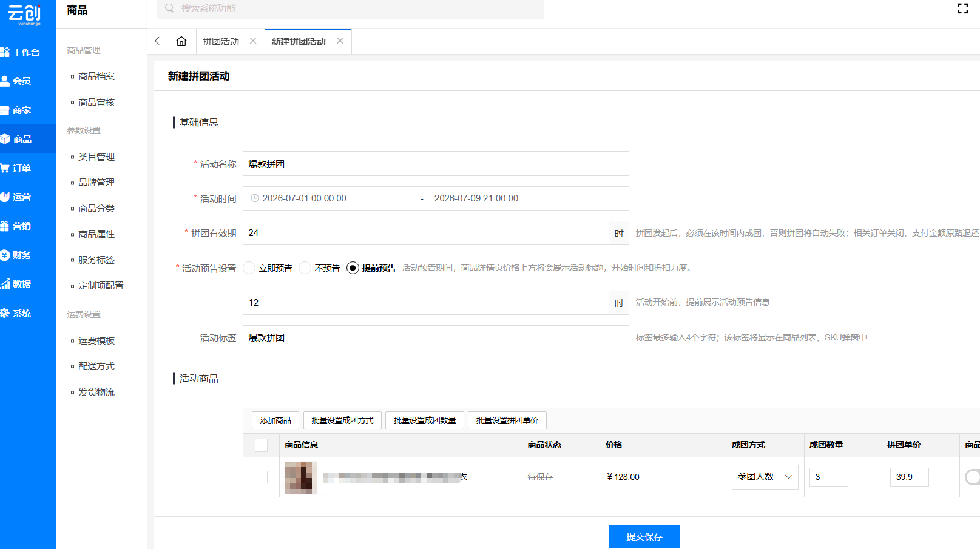980x549 pixels.
Task: Open the 商品 products sidebar icon
Action: tap(5, 139)
